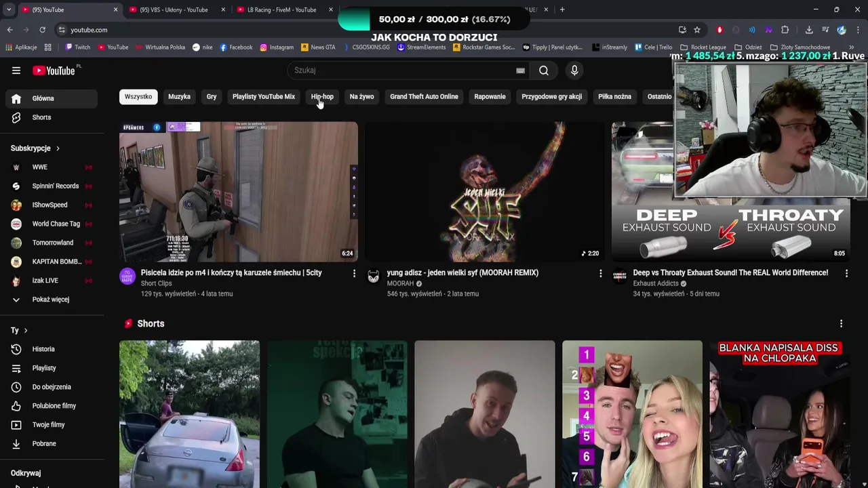
Task: Open Shorts shelf options menu
Action: (x=841, y=324)
